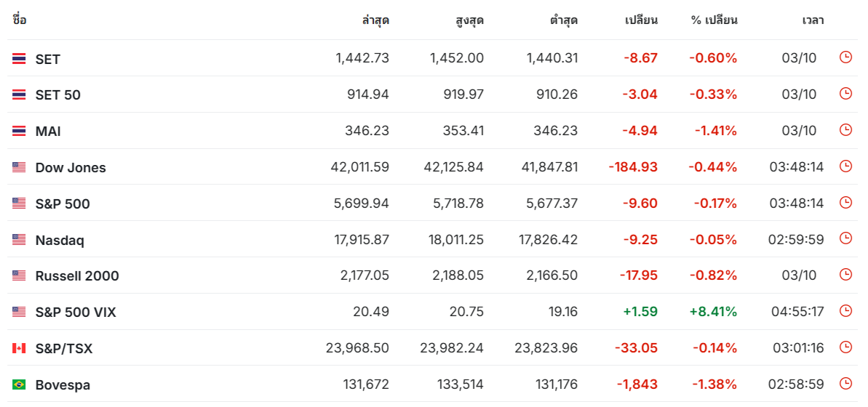Viewport: 868px width, 407px height.
Task: Click the clock icon in the Bovespa row
Action: (845, 383)
